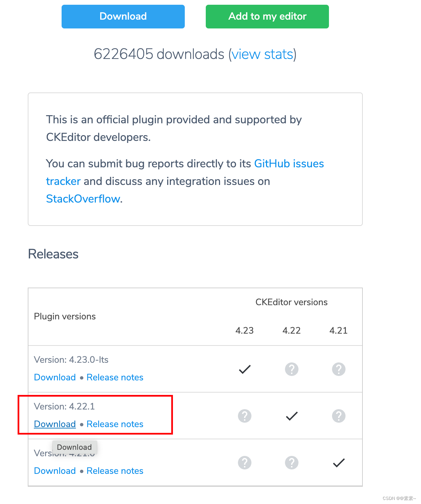
Task: Open Release notes for version 4.22.1
Action: pyautogui.click(x=115, y=424)
